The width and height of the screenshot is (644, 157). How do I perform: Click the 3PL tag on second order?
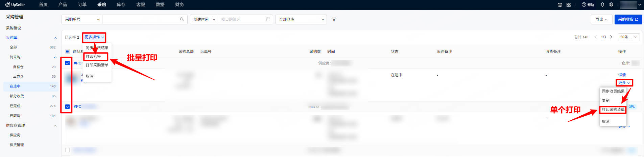click(632, 106)
